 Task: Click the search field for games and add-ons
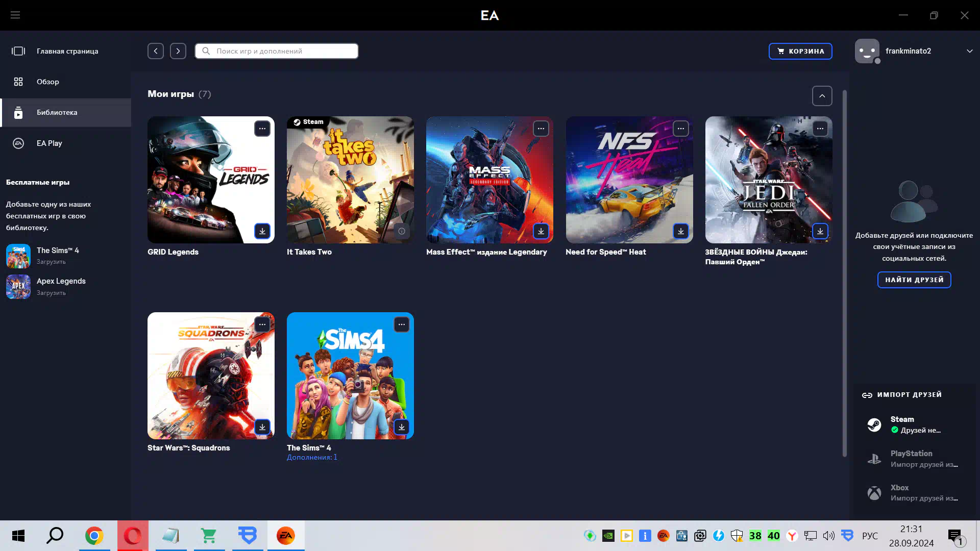pos(277,51)
